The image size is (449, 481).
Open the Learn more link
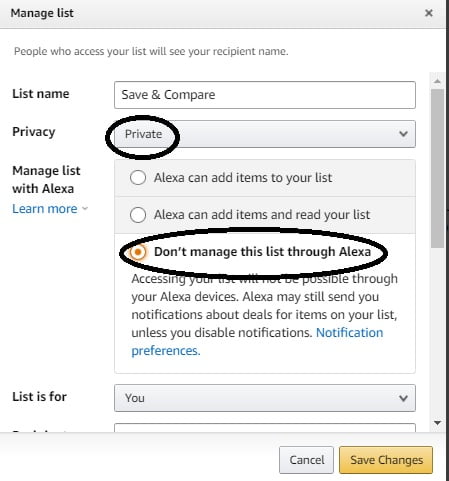[45, 209]
